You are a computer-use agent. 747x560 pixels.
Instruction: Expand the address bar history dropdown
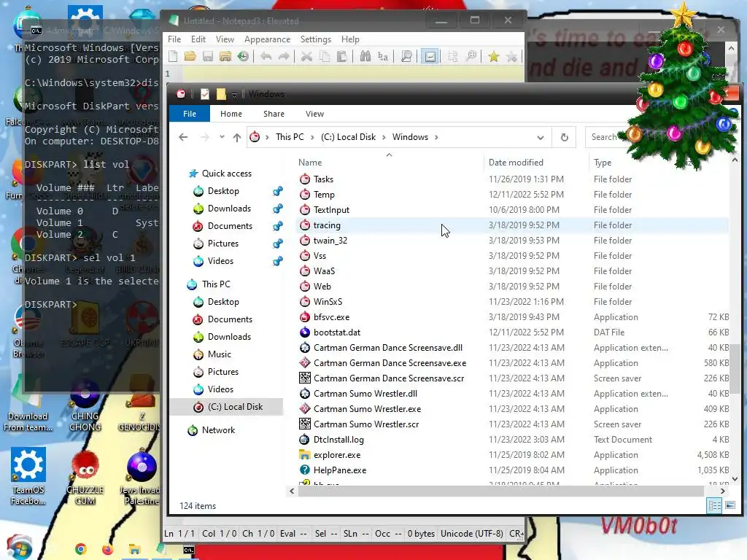(x=541, y=138)
